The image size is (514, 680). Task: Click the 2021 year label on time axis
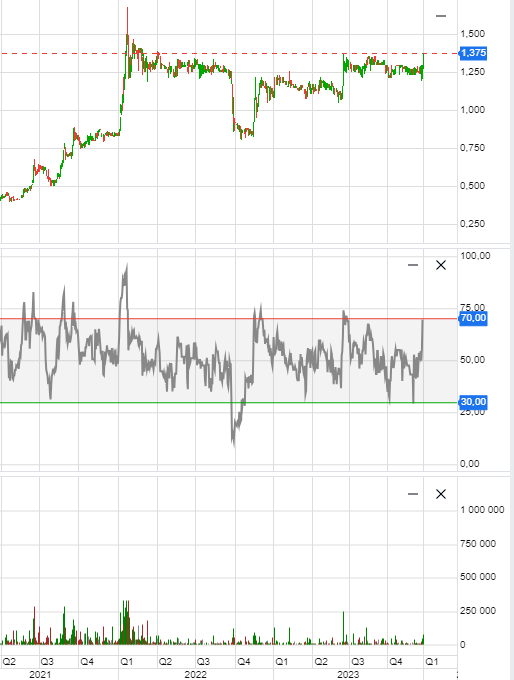(x=40, y=675)
